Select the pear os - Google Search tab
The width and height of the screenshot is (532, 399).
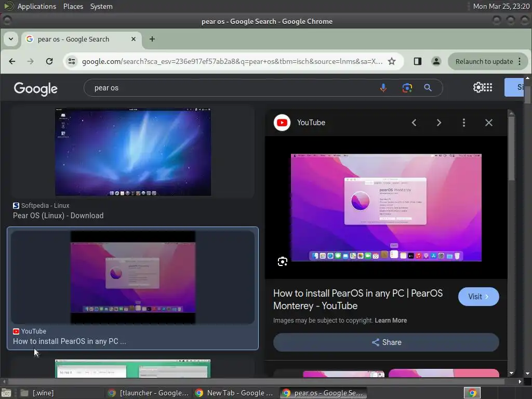[x=82, y=39]
